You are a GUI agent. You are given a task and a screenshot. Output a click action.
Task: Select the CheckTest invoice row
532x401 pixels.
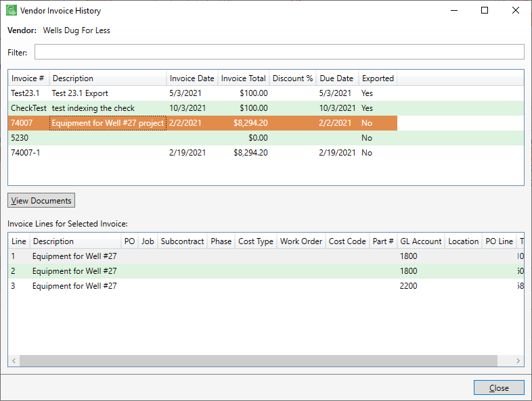[x=266, y=108]
